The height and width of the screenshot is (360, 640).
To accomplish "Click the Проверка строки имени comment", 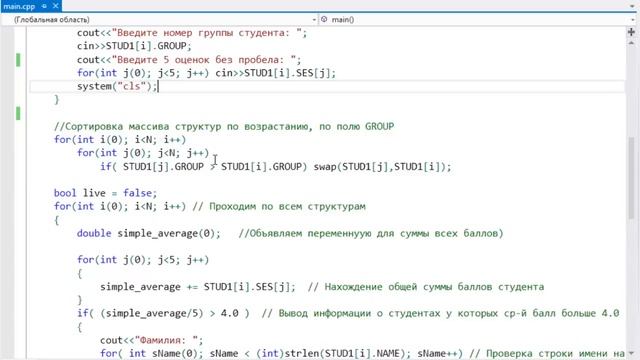I will click(x=547, y=353).
